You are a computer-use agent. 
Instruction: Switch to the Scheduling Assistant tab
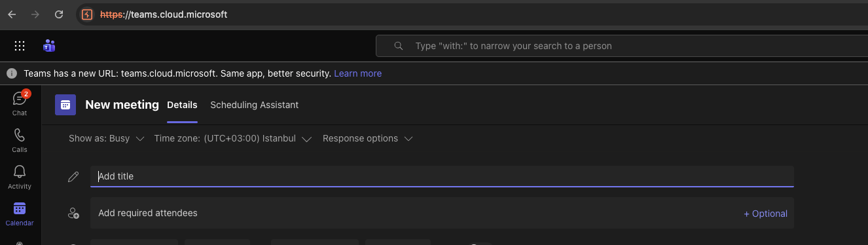[x=254, y=105]
